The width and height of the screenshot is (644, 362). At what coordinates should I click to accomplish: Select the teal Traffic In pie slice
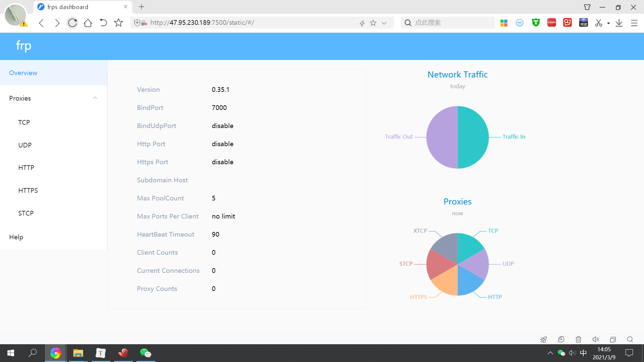[x=473, y=137]
